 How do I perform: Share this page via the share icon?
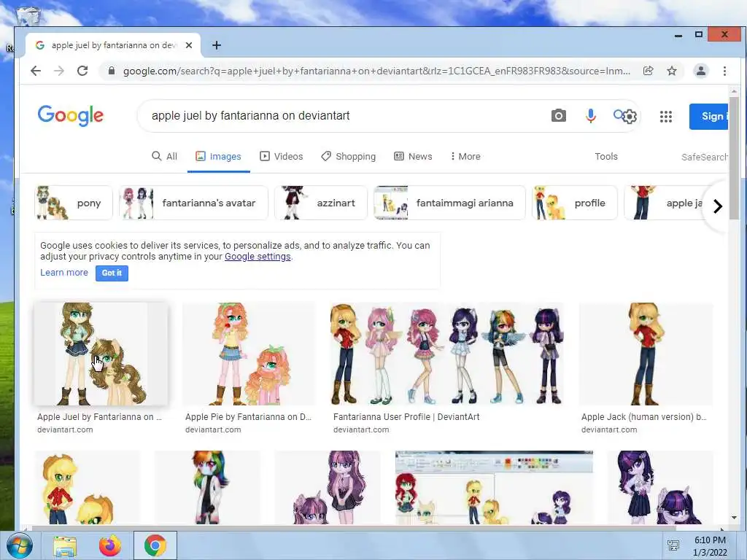click(649, 71)
